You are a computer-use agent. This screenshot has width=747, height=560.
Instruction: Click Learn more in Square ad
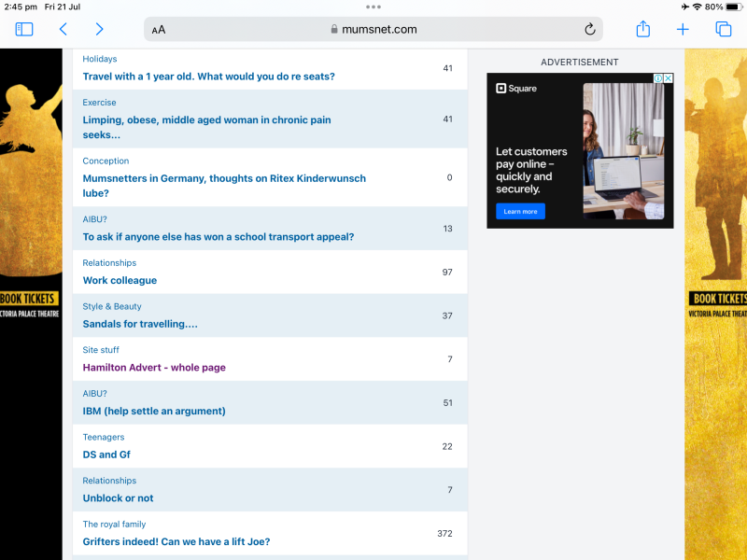click(x=520, y=212)
